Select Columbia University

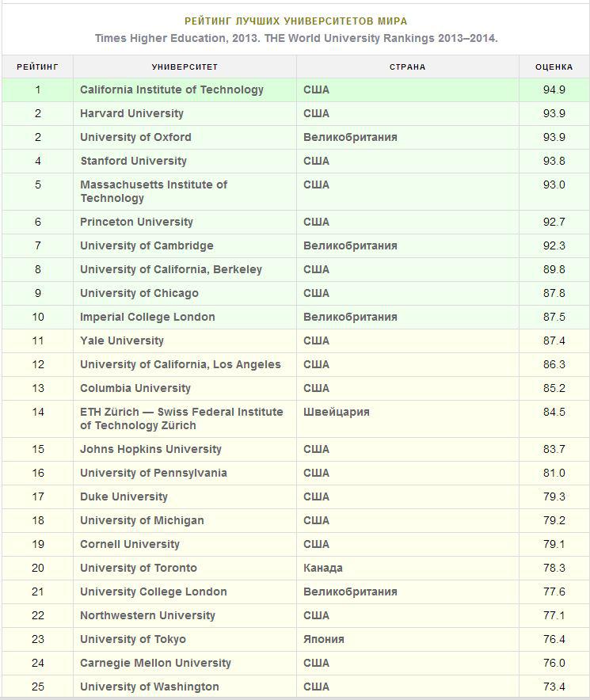tap(135, 388)
